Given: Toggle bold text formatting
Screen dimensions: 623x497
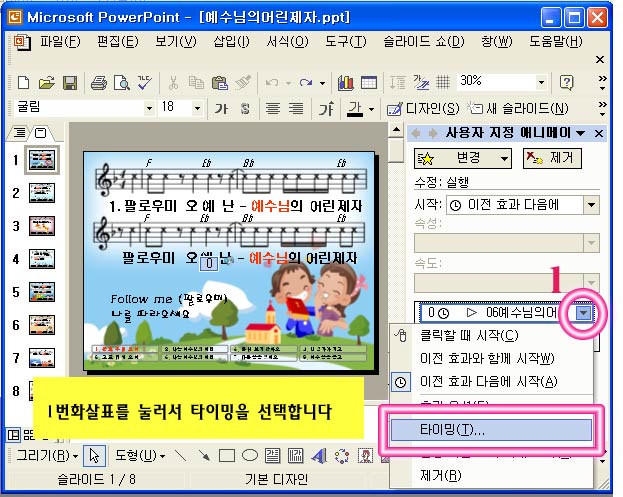Looking at the screenshot, I should 221,108.
